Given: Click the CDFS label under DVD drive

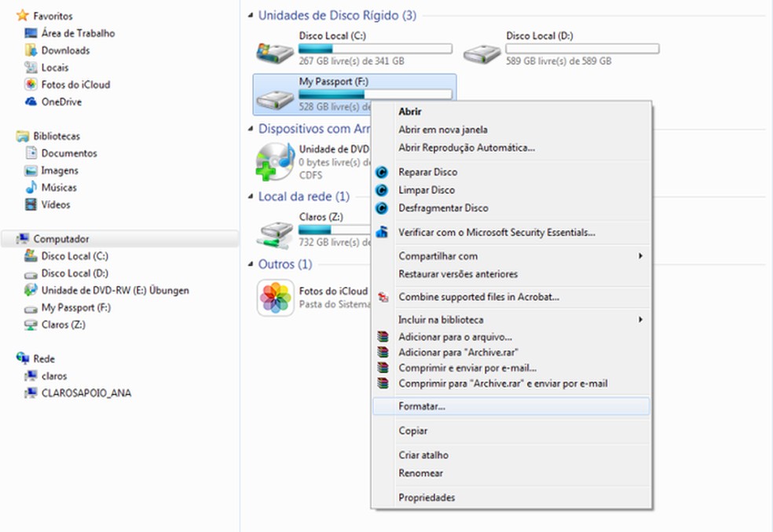Looking at the screenshot, I should coord(310,175).
